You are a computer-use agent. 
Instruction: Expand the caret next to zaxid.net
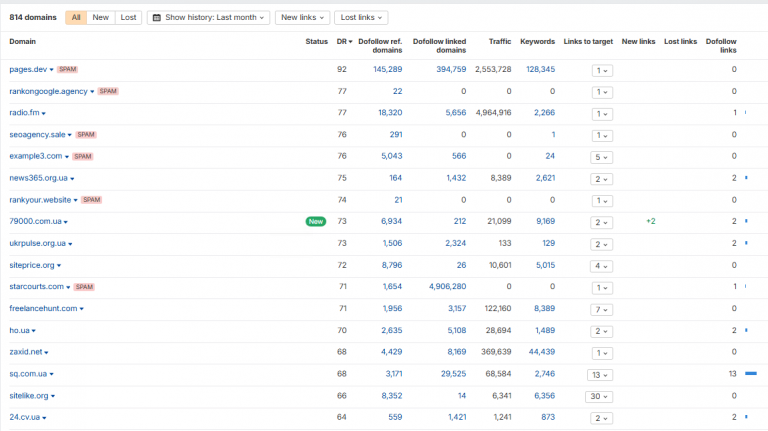46,353
